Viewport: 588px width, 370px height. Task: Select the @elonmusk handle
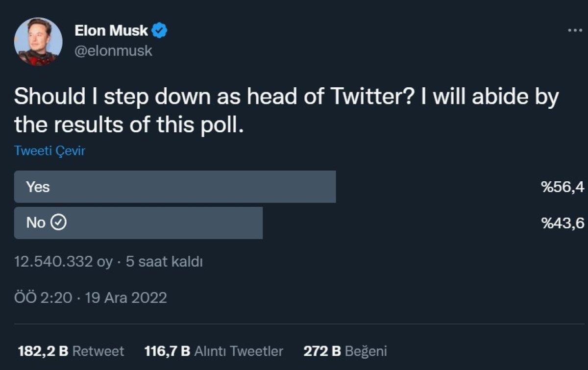(x=113, y=49)
